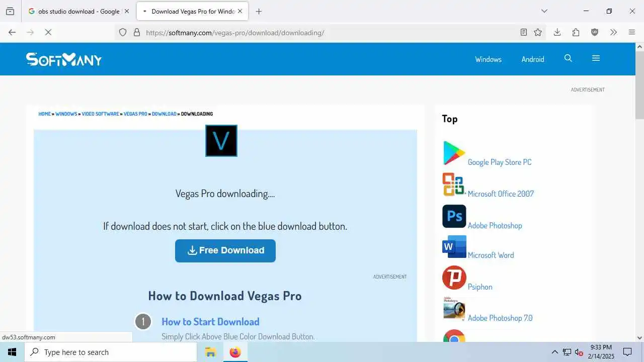Go to HOME breadcrumb link

pyautogui.click(x=45, y=114)
